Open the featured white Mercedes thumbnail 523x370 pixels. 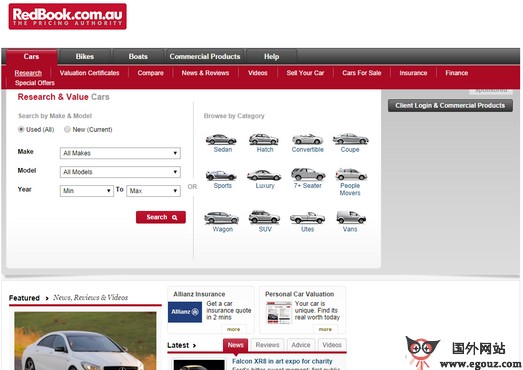[x=85, y=341]
